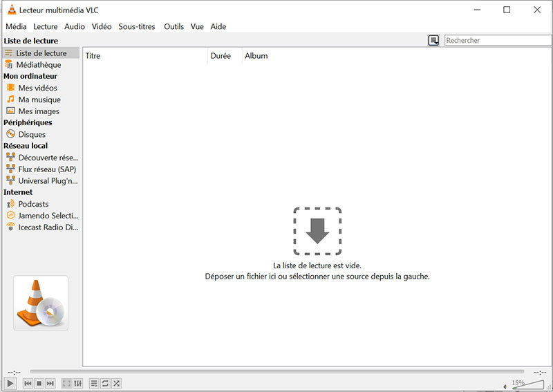
Task: Mute audio via speaker icon
Action: pyautogui.click(x=505, y=386)
